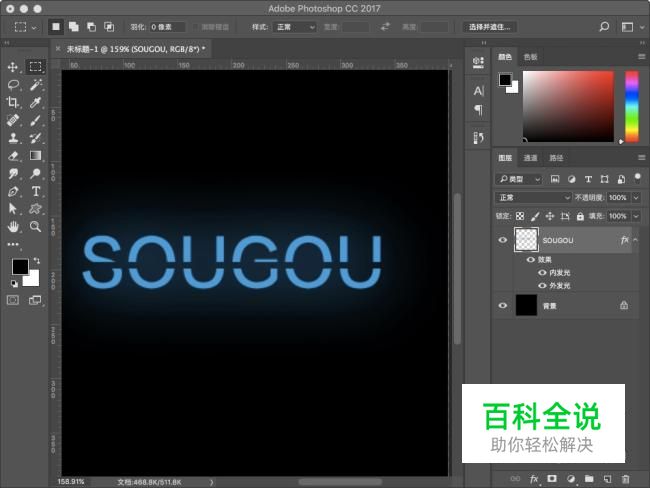Image resolution: width=650 pixels, height=488 pixels.
Task: Hide the black background layer
Action: pyautogui.click(x=502, y=306)
